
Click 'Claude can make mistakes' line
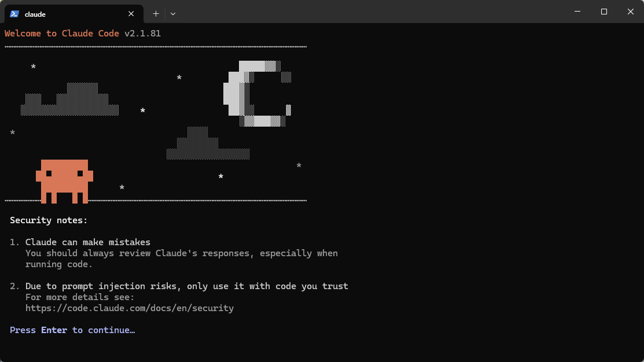88,242
